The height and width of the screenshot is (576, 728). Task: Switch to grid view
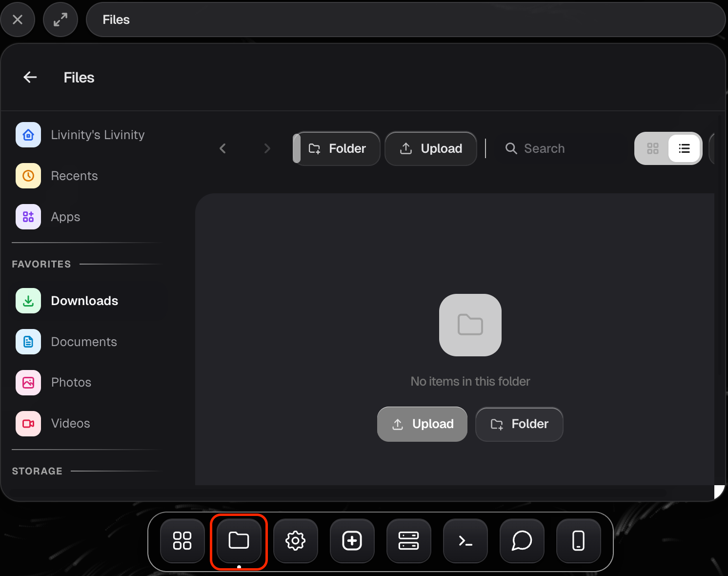coord(653,148)
